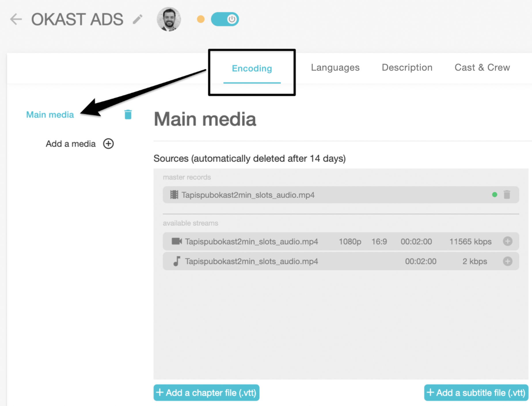Image resolution: width=532 pixels, height=406 pixels.
Task: Click the 16:9 aspect ratio value
Action: [379, 242]
